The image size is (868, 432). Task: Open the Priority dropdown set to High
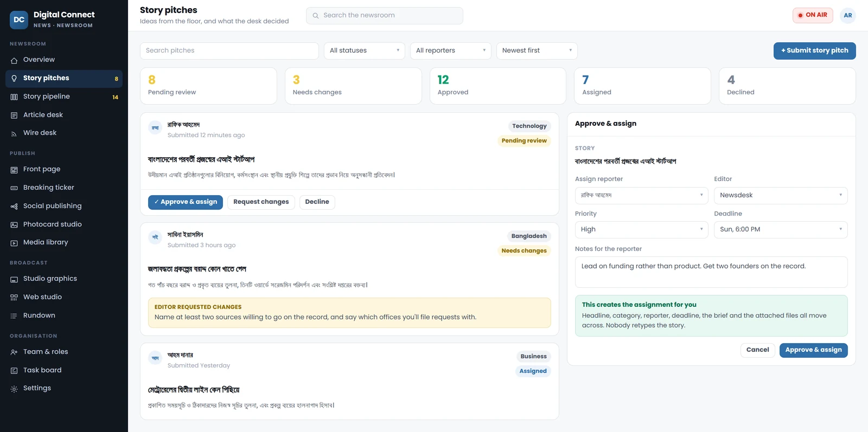click(x=642, y=230)
